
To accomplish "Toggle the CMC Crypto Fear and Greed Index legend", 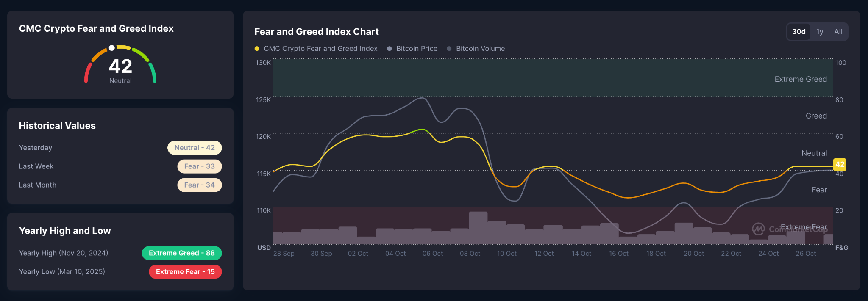I will click(316, 49).
